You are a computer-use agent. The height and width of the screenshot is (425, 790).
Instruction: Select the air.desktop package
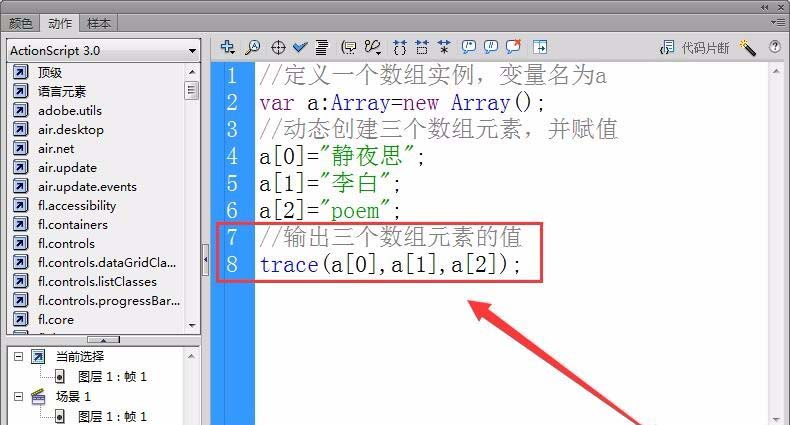coord(71,129)
